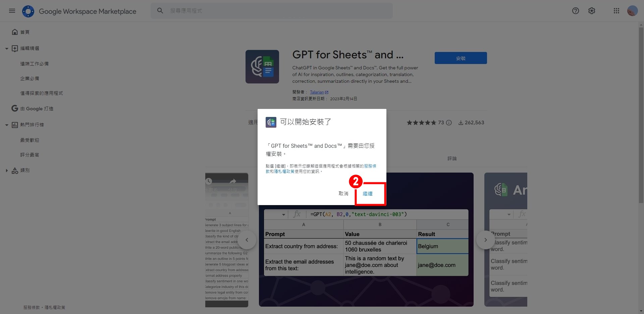Click the rating info icon
The width and height of the screenshot is (644, 314).
pos(449,123)
